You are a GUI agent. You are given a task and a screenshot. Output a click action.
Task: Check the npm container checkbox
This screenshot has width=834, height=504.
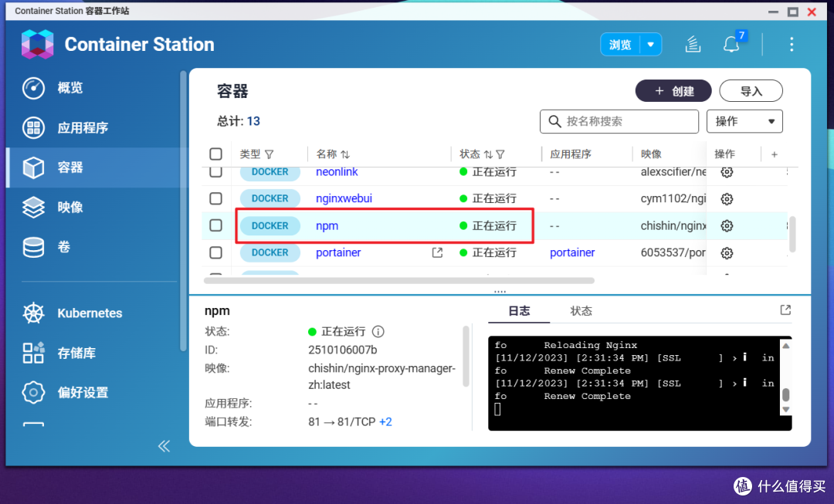(215, 225)
